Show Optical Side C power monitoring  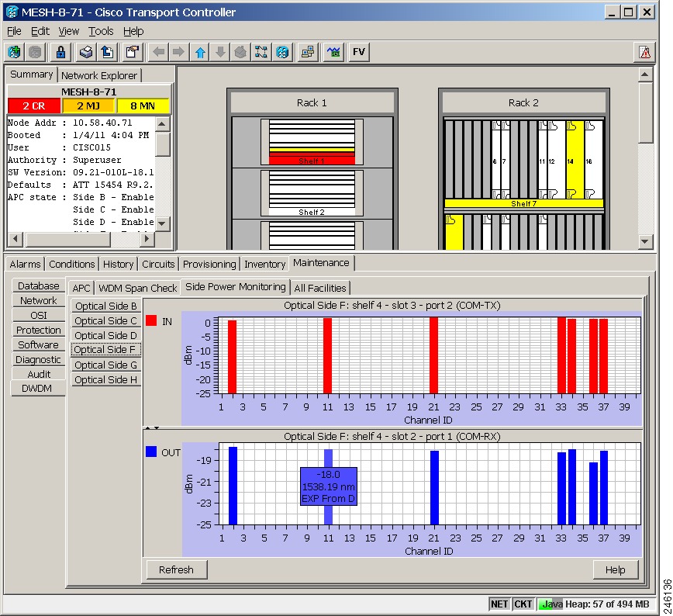click(x=106, y=321)
